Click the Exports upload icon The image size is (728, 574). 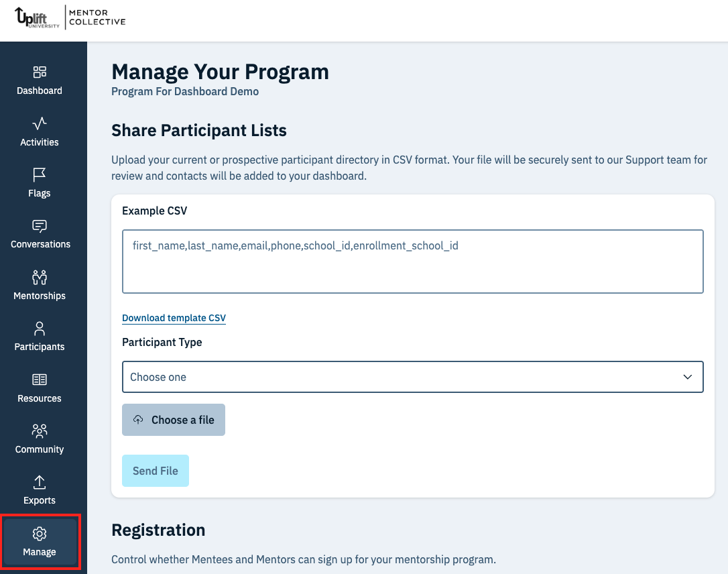(40, 482)
